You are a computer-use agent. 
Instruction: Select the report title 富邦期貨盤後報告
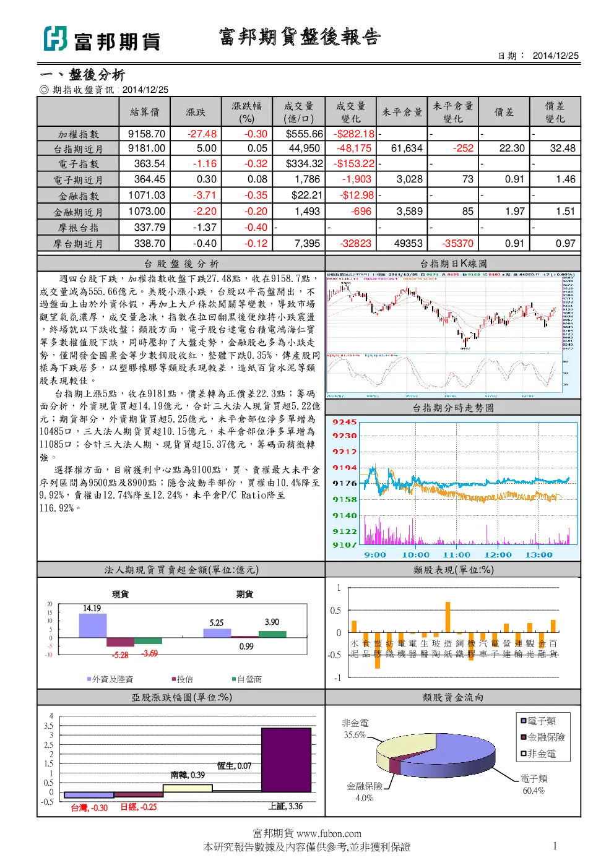pos(300,37)
